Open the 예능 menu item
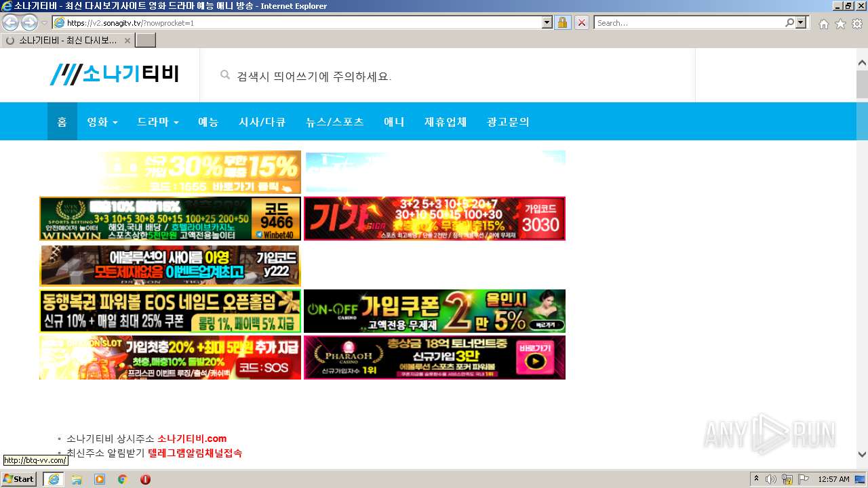Image resolution: width=868 pixels, height=488 pixels. (208, 122)
